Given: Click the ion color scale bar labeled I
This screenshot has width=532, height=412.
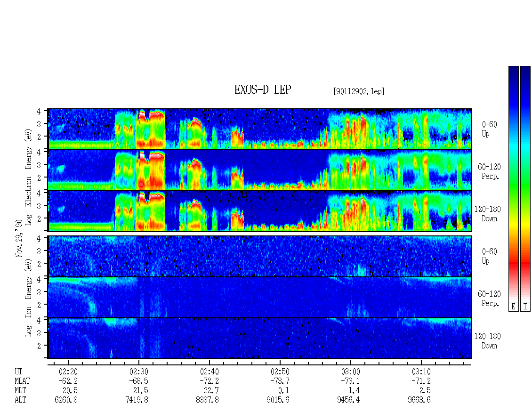Looking at the screenshot, I should (525, 184).
